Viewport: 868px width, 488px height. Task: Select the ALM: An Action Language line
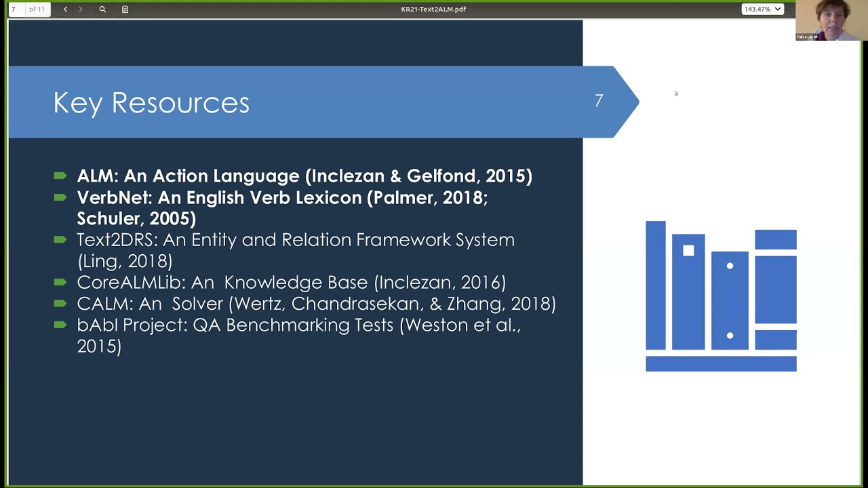point(304,176)
